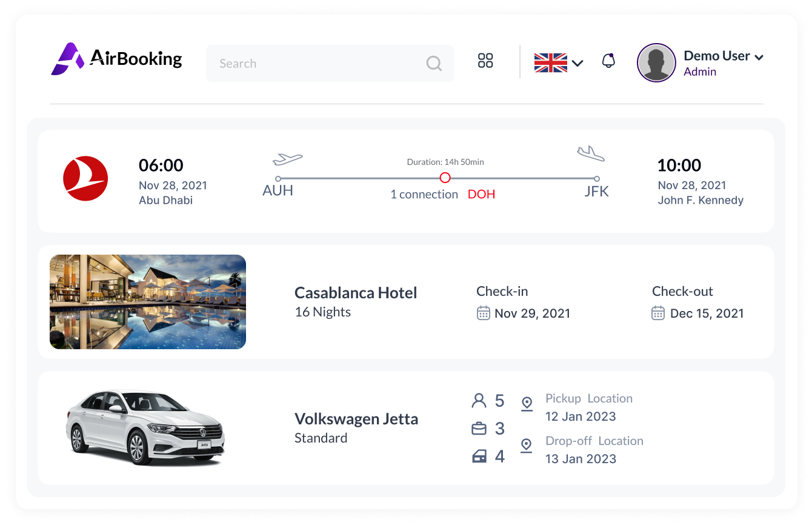
Task: Select the red DOH connection marker
Action: point(445,178)
